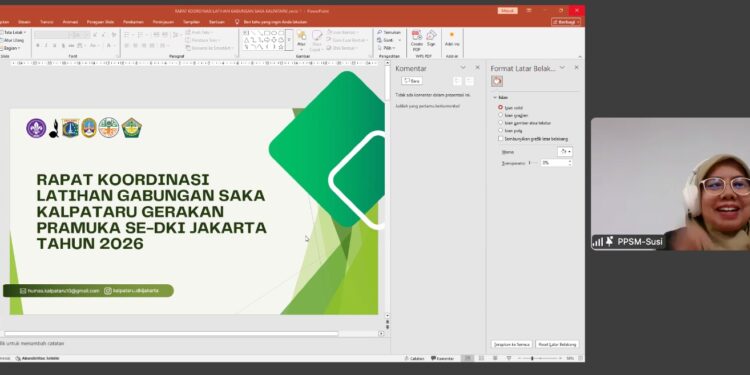Collapse the Isian section expander
The image size is (750, 375).
tap(495, 97)
